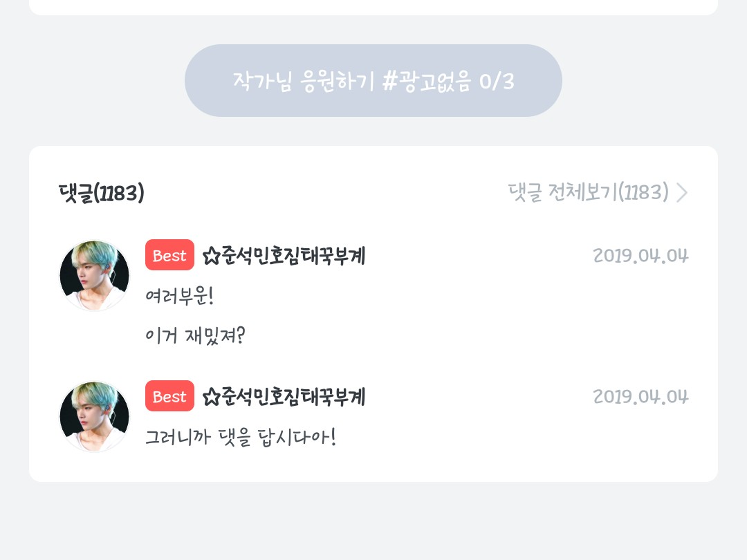Click the 2019.04.04 date of second comment

[640, 397]
